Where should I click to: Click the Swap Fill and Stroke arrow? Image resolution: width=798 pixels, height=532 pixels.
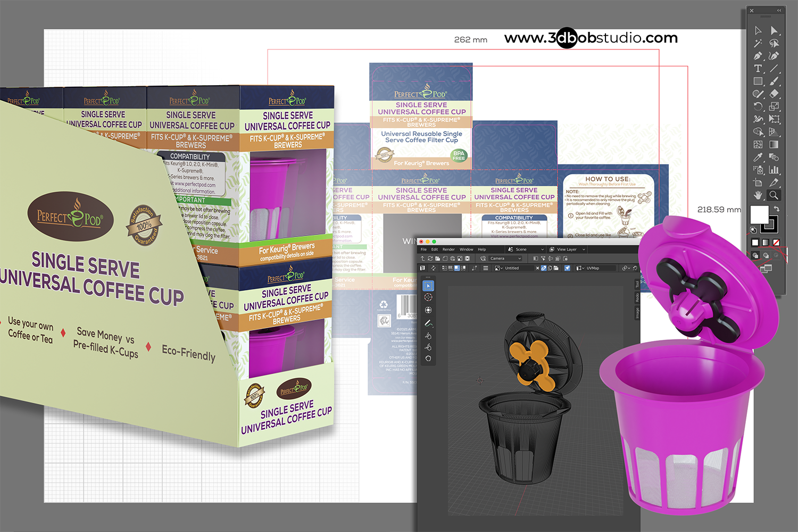777,209
